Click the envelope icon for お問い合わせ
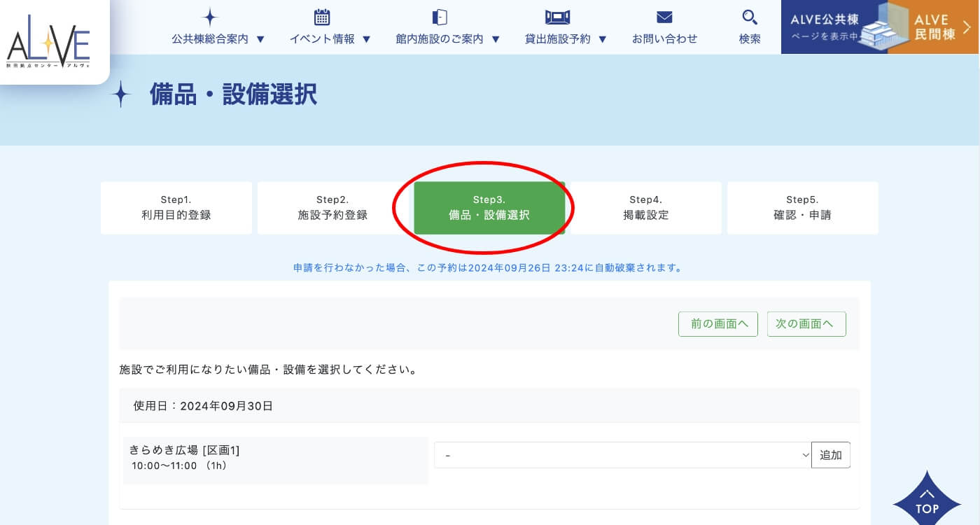The image size is (980, 525). 664,17
